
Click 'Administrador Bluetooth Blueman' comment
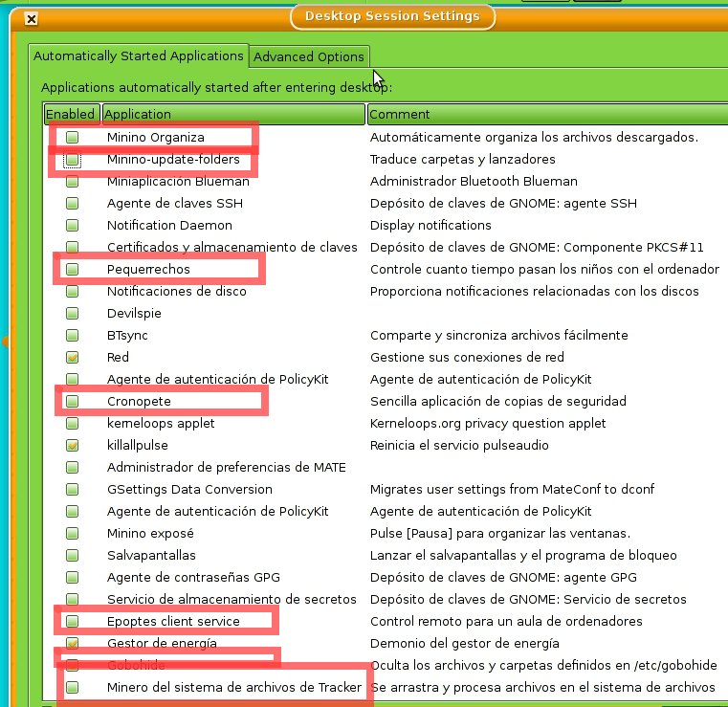click(474, 181)
